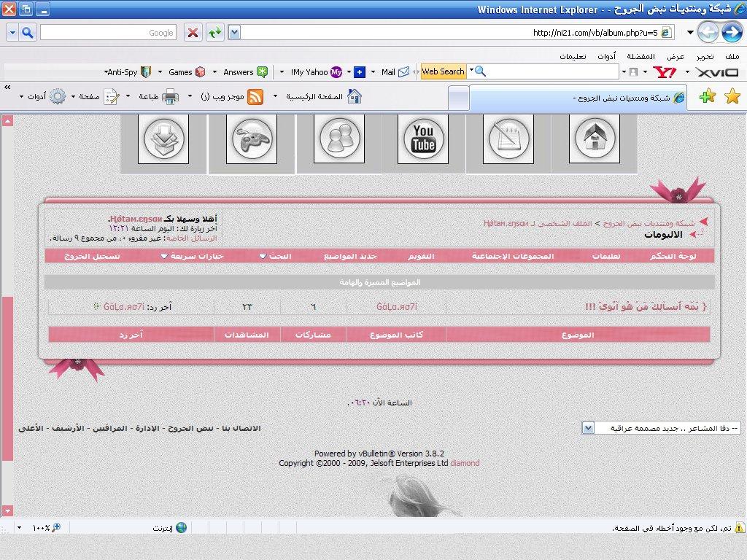The image size is (747, 560).
Task: Click the notepad icon in forum banner
Action: point(508,139)
